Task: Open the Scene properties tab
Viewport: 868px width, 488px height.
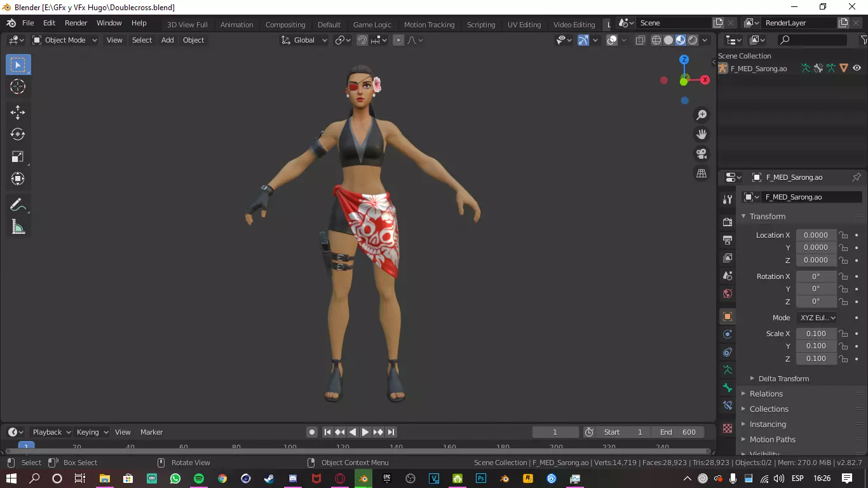Action: coord(728,276)
